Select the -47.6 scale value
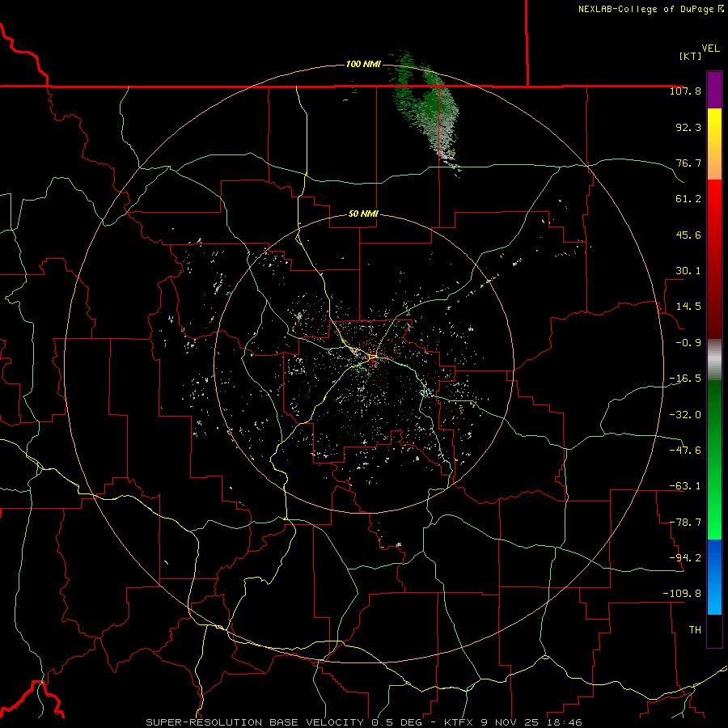 pos(685,451)
